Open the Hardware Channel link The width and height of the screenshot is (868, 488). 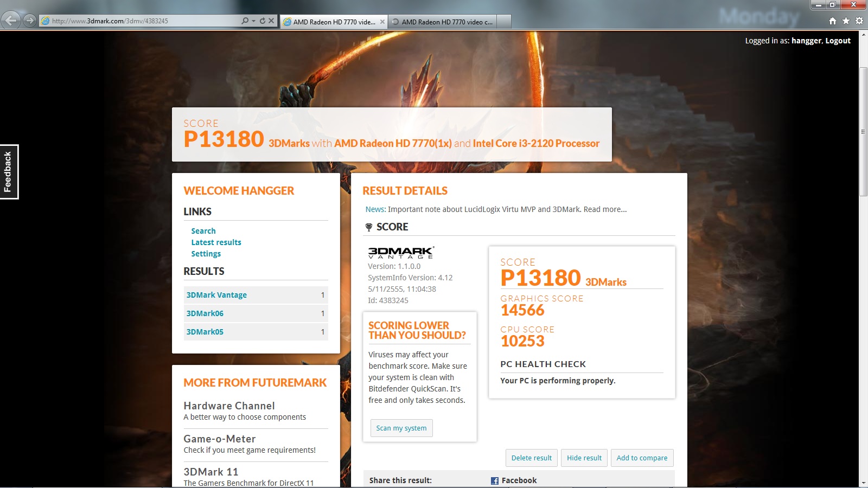click(x=229, y=406)
